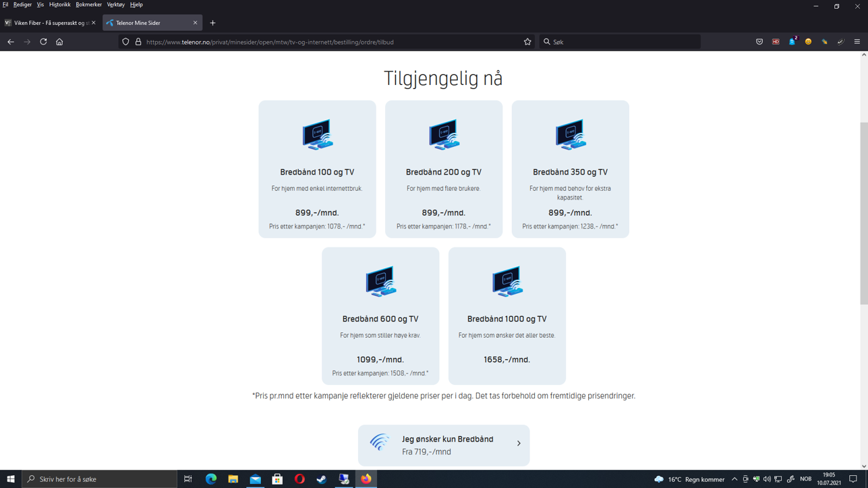
Task: Go back to the previous page
Action: pos(11,42)
